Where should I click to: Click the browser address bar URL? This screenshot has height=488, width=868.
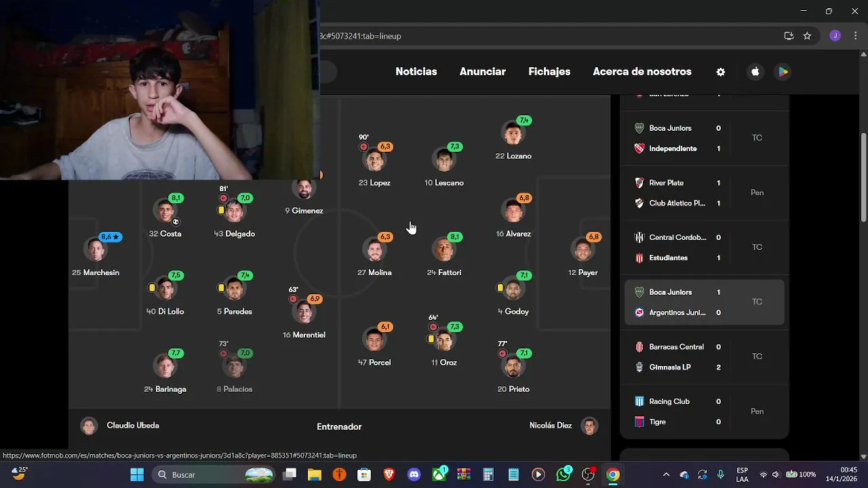pos(361,36)
